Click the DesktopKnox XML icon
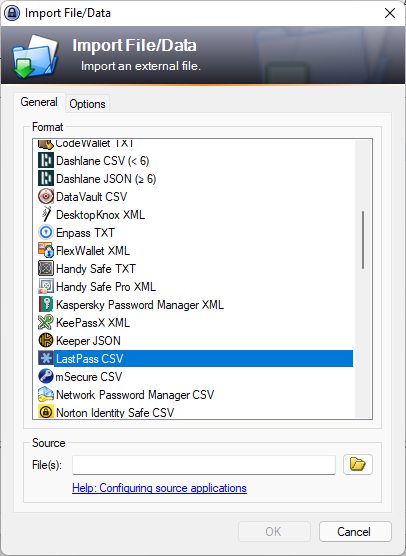The image size is (406, 556). [46, 215]
